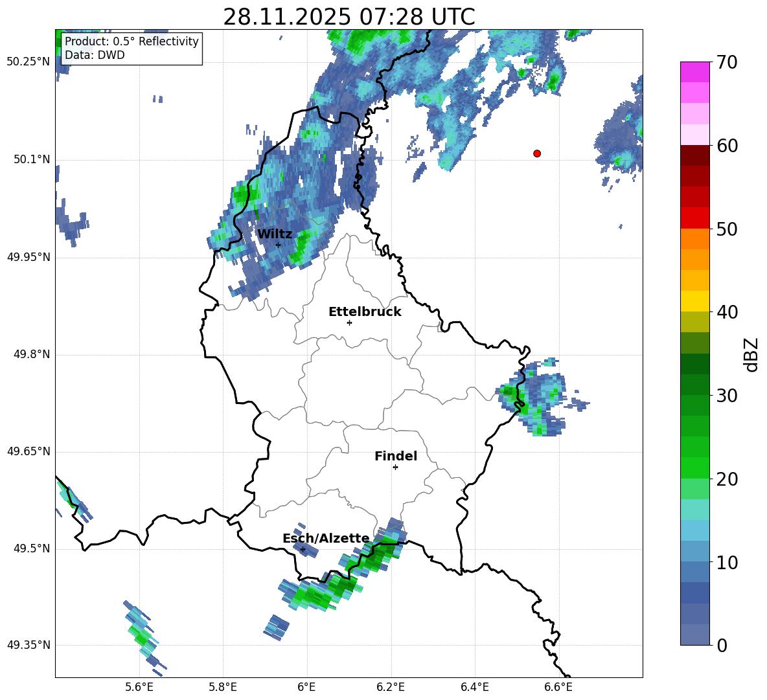
Task: Click the 49.35°N latitude label
Action: tap(29, 645)
